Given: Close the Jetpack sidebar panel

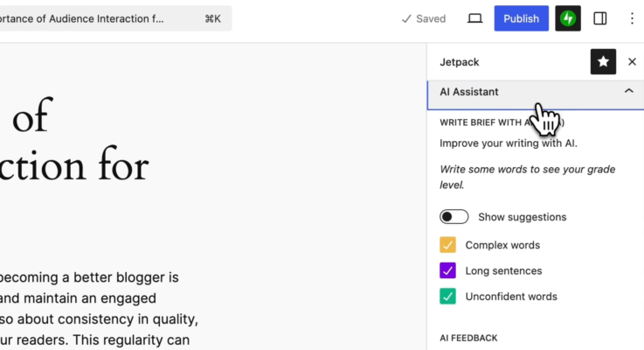Looking at the screenshot, I should [632, 61].
